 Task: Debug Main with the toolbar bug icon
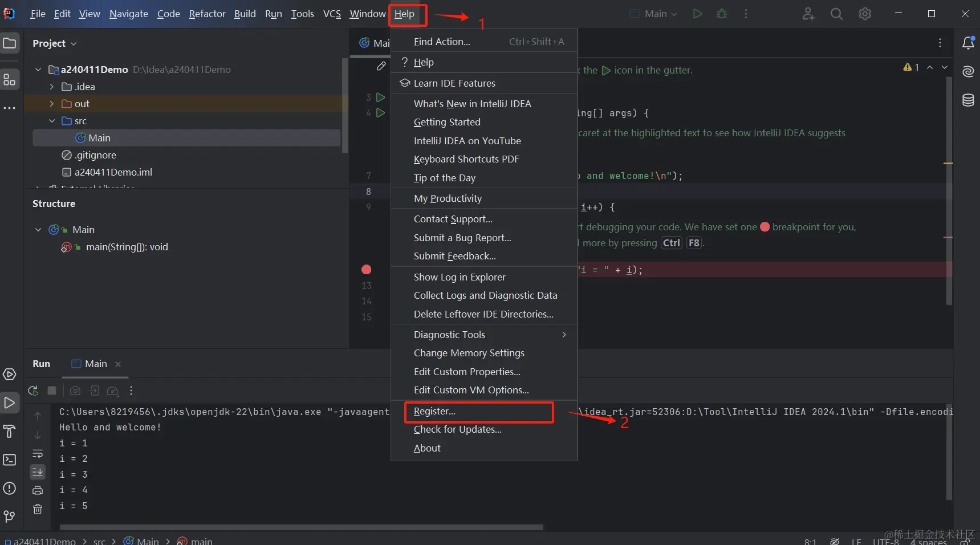[722, 14]
